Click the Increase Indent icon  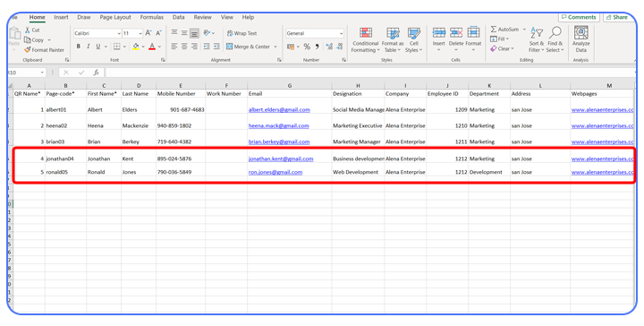(x=216, y=47)
